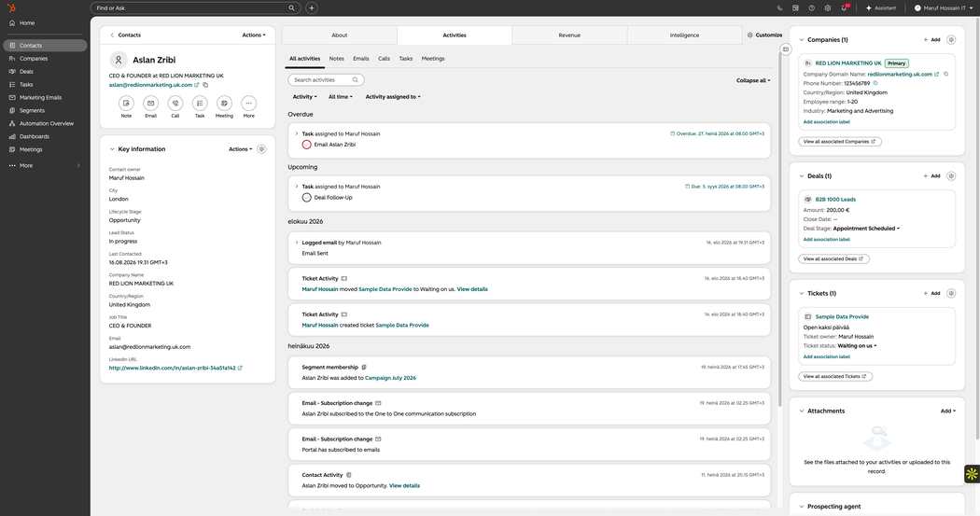Copy the contact email address icon
Screen dimensions: 980x516
tap(205, 85)
